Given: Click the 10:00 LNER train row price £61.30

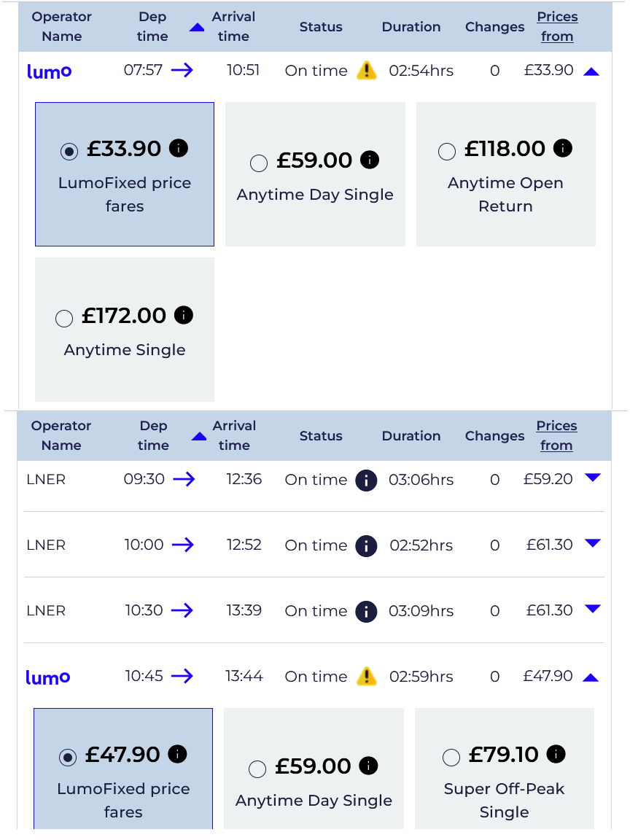Looking at the screenshot, I should (549, 544).
